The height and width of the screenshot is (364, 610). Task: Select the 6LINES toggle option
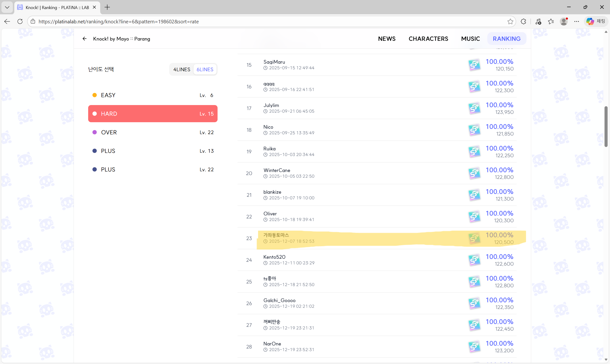coord(205,69)
